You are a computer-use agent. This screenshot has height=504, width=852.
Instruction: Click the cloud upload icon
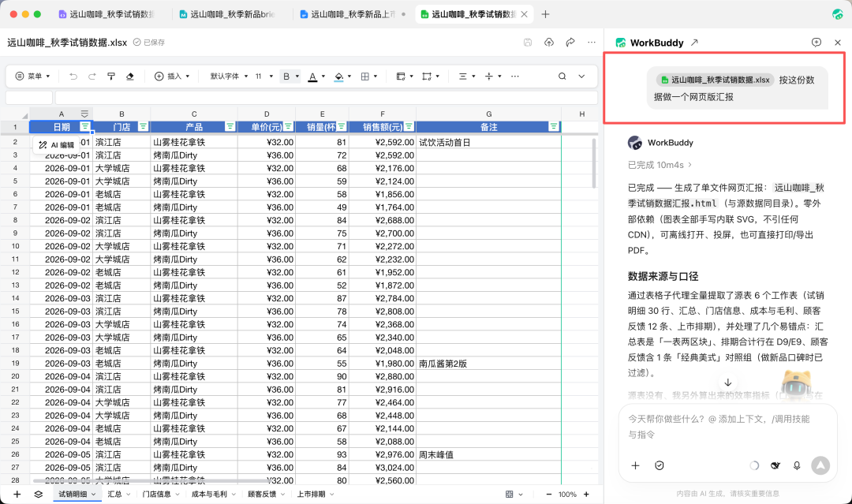click(549, 43)
